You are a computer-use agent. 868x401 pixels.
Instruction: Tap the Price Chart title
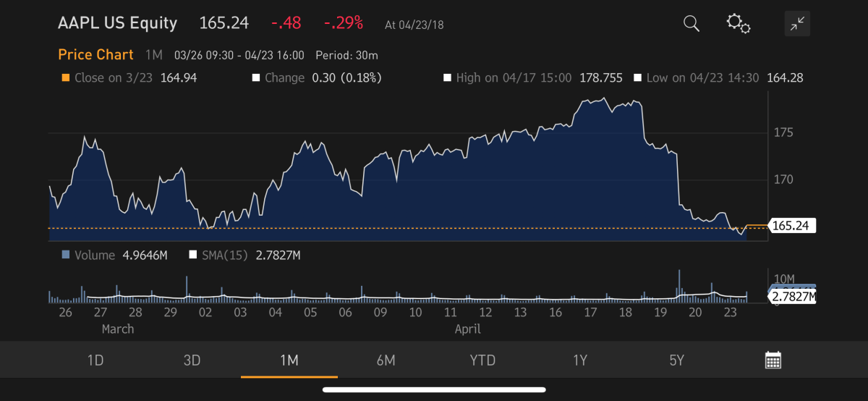[95, 55]
